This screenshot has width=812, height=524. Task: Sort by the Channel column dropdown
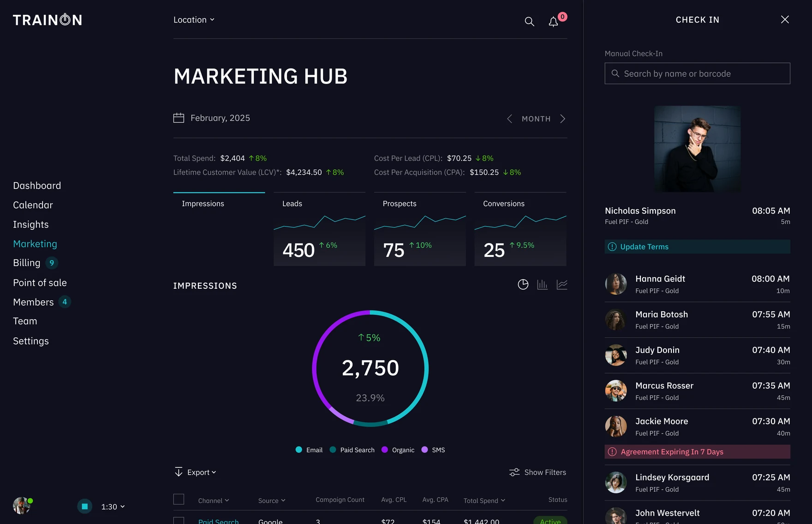214,500
